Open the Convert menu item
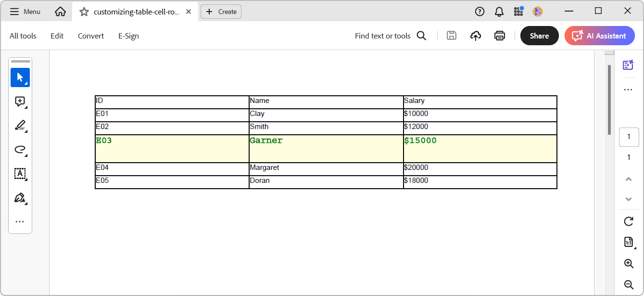Screen dimensions: 644x296 91,36
